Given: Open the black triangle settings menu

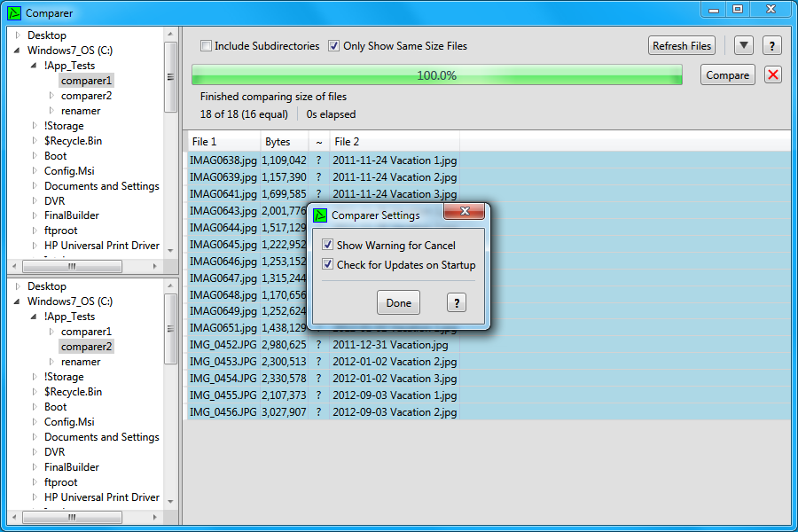Looking at the screenshot, I should (x=743, y=45).
